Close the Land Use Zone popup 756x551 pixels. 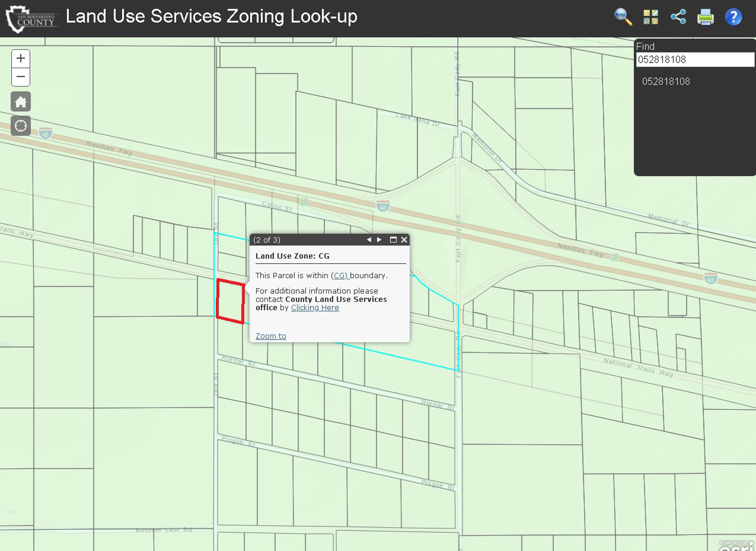click(404, 239)
